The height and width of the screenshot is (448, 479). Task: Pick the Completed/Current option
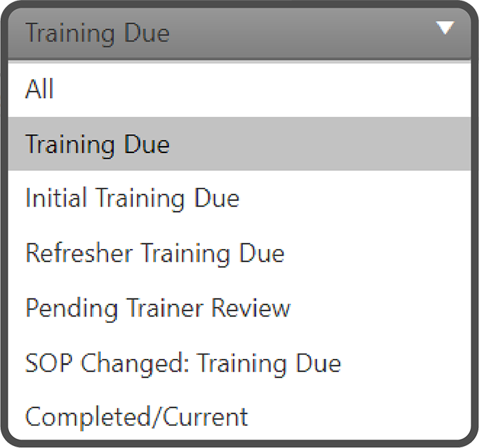[136, 417]
